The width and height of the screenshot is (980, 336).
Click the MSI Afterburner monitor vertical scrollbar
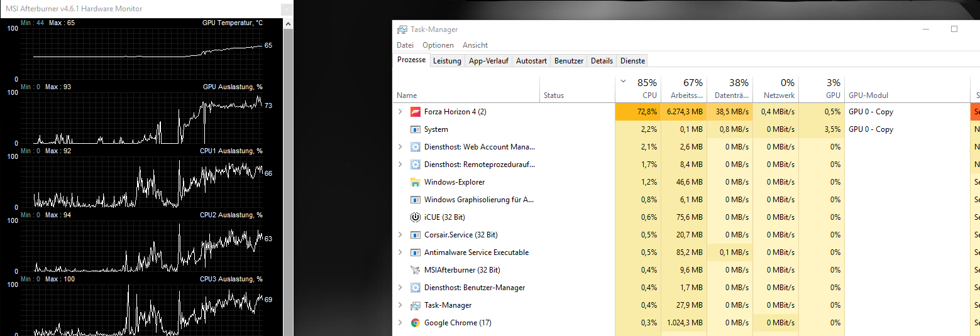pyautogui.click(x=288, y=182)
